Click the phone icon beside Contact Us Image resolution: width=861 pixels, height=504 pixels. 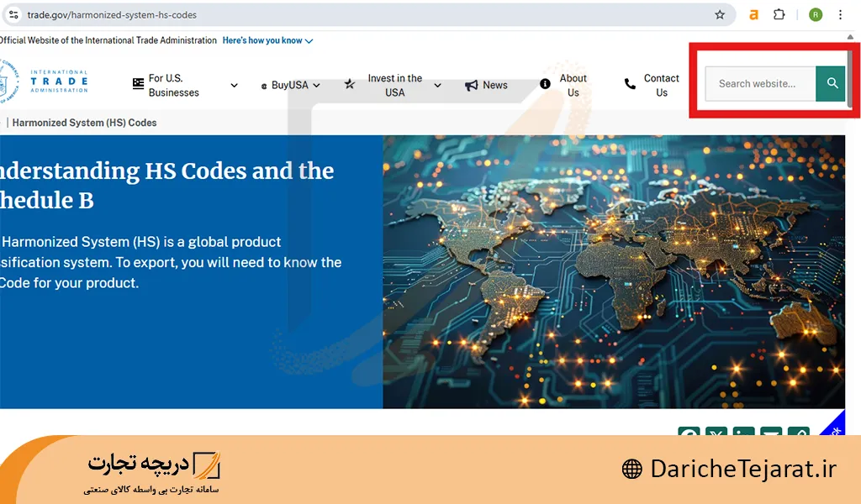coord(629,84)
